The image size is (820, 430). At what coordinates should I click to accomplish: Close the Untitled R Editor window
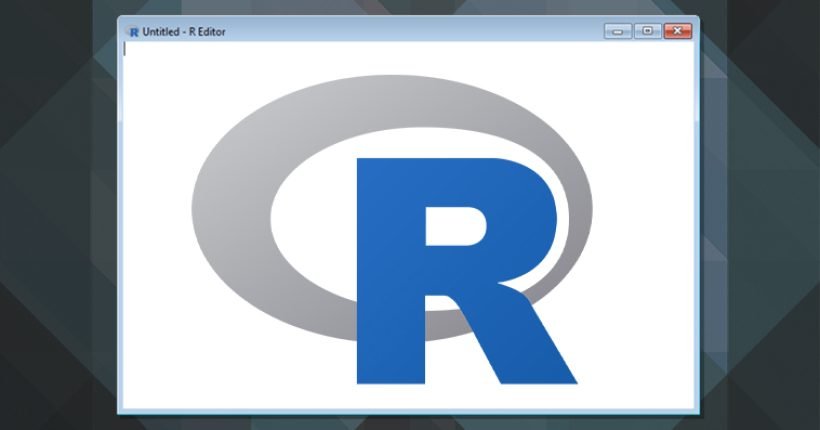678,31
